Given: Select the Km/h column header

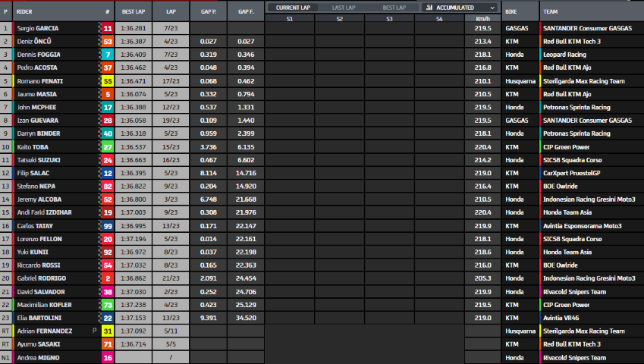Looking at the screenshot, I should point(482,17).
